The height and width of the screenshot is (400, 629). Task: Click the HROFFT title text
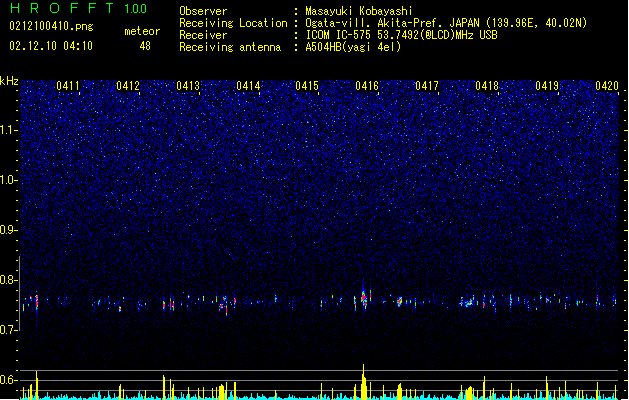[x=62, y=8]
